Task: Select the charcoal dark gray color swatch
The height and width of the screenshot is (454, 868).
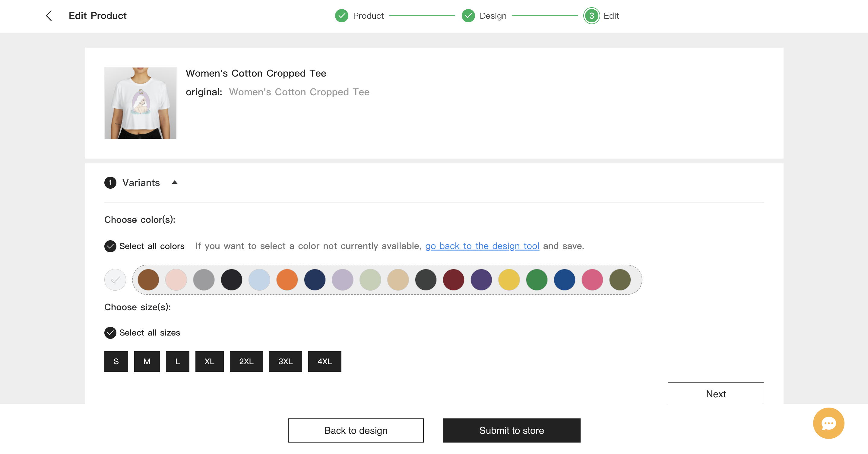Action: [x=426, y=279]
